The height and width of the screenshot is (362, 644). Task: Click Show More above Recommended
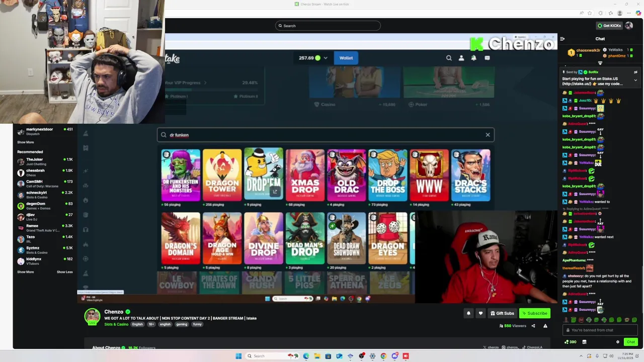click(26, 142)
